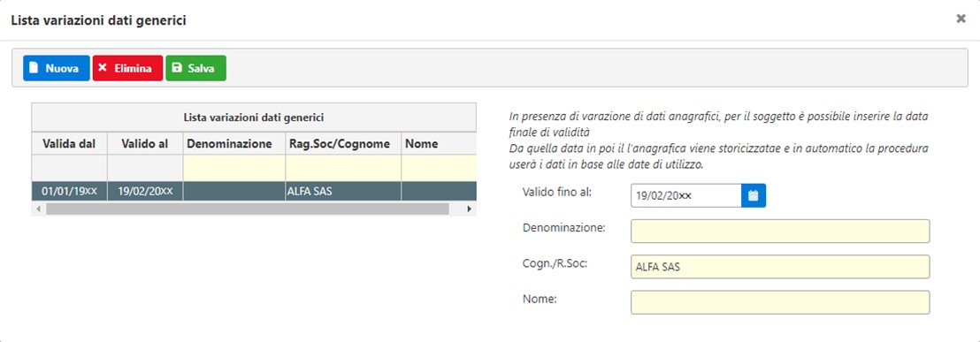Select the ALFA SAS table row

pos(254,191)
